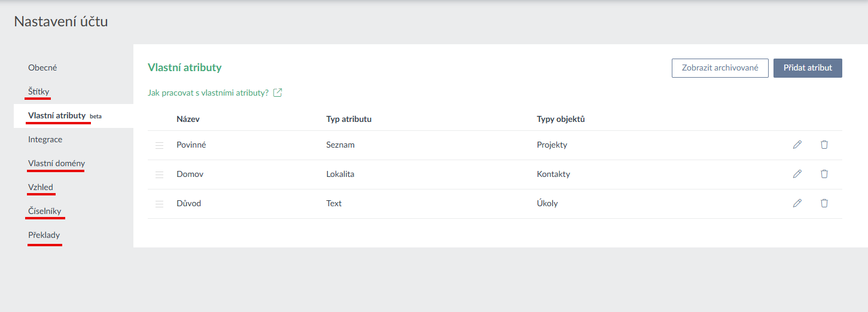Click trash icon in the Domov row

[824, 174]
